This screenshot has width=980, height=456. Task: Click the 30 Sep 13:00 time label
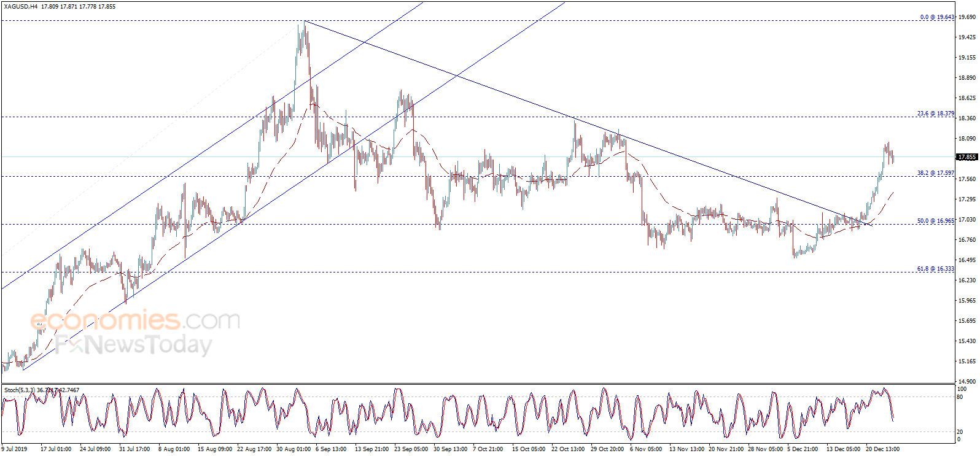[x=451, y=449]
